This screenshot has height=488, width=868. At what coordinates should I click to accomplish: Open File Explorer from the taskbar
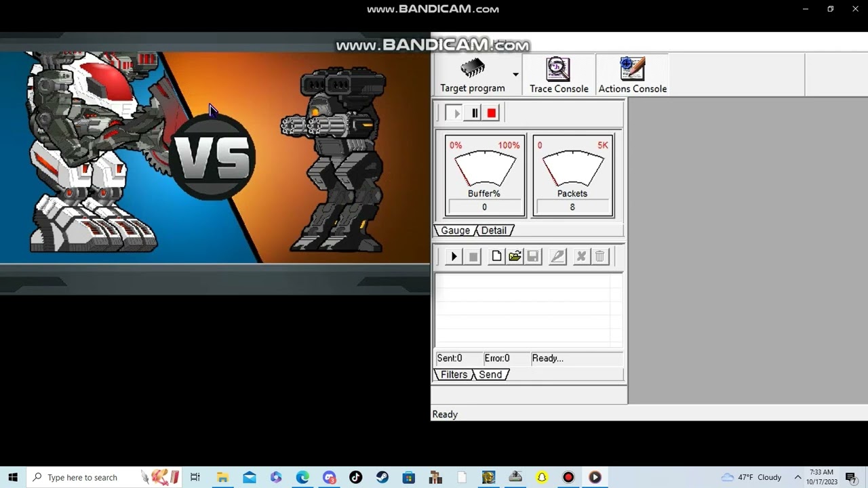(x=222, y=477)
